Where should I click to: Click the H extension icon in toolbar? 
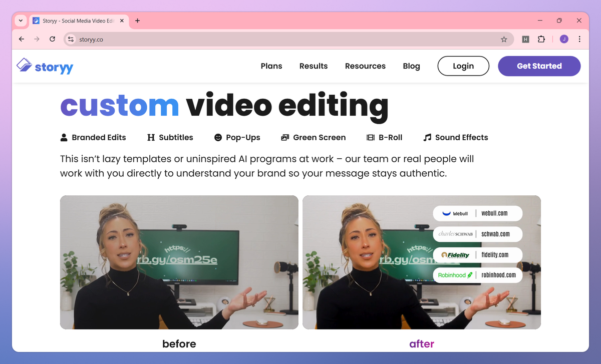[x=525, y=39]
